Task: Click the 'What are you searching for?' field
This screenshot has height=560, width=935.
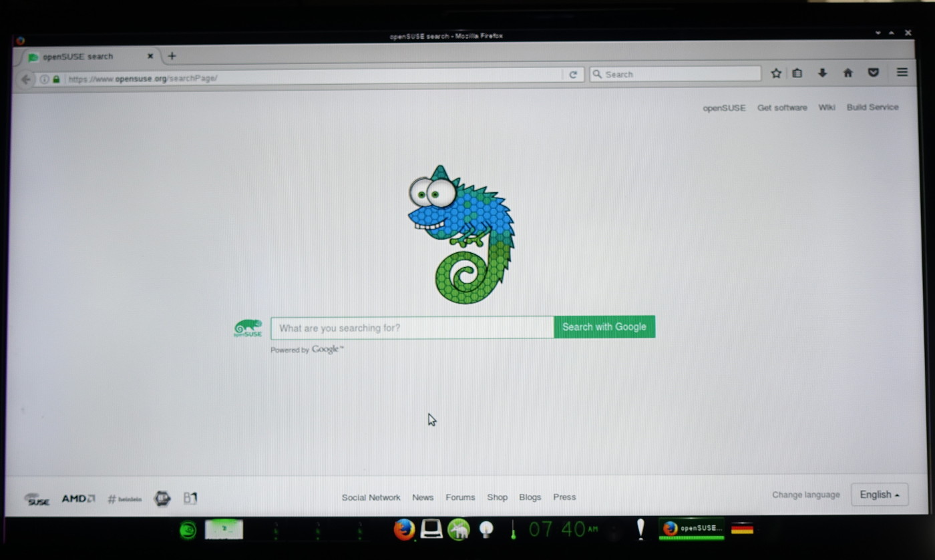Action: pos(412,328)
